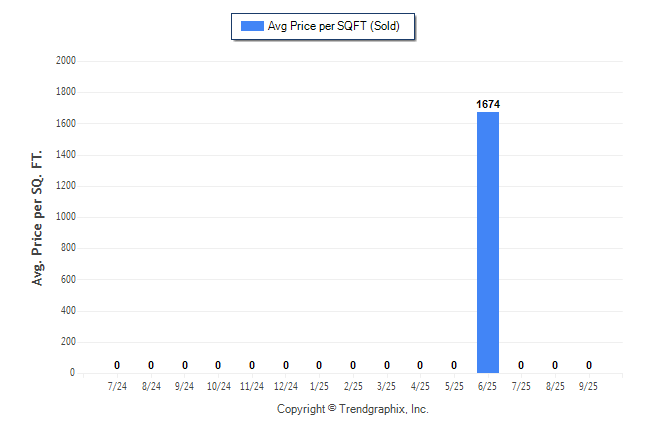
Task: Click the 1674 data label
Action: [x=487, y=103]
